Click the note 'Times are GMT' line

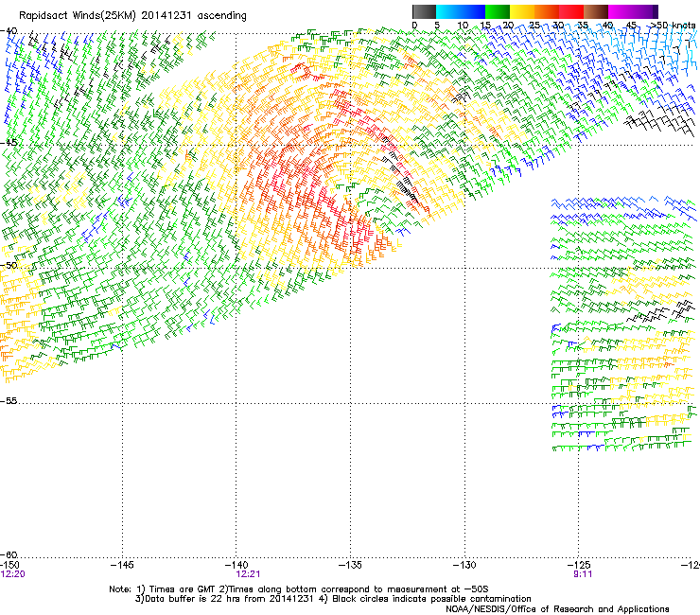point(299,589)
